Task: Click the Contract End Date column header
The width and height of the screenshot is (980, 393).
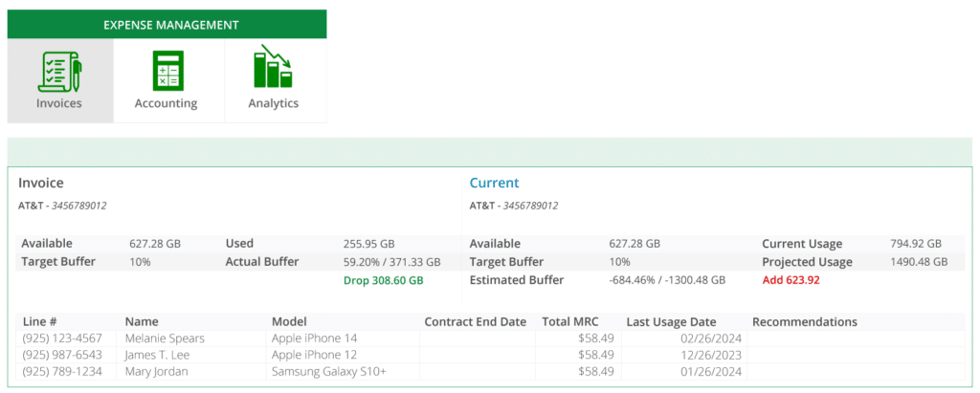Action: click(475, 322)
